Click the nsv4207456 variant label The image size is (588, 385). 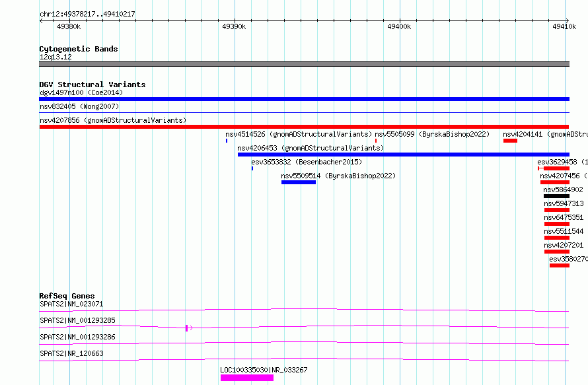tap(564, 176)
